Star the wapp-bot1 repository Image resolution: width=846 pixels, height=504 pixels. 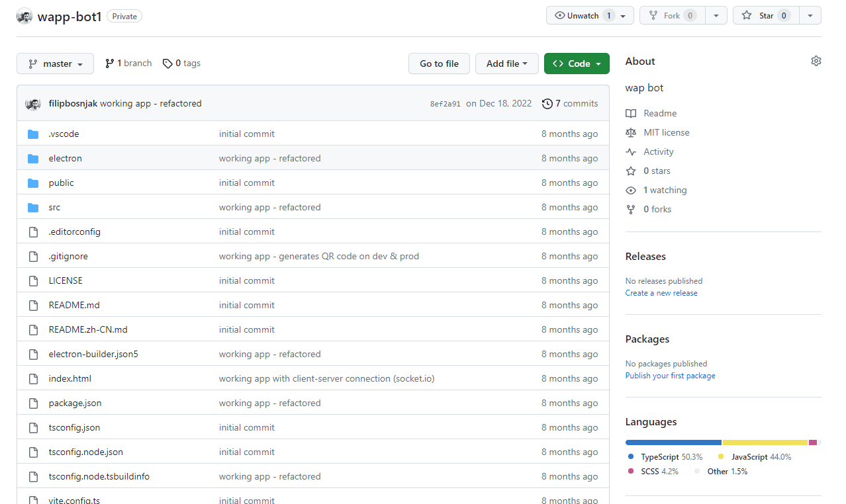tap(766, 15)
